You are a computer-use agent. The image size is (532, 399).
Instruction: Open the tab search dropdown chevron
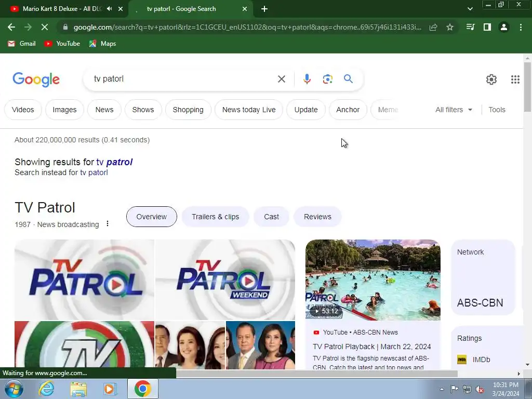pyautogui.click(x=470, y=9)
